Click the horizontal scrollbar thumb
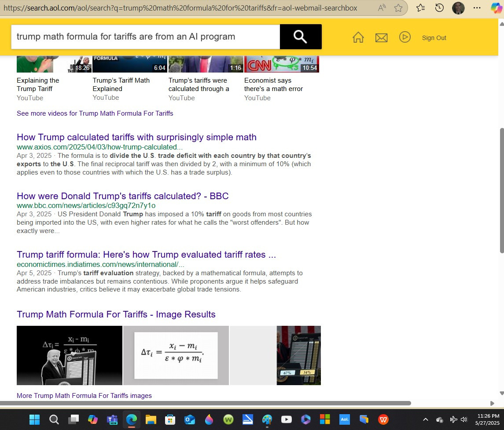Image resolution: width=504 pixels, height=430 pixels. (x=206, y=403)
